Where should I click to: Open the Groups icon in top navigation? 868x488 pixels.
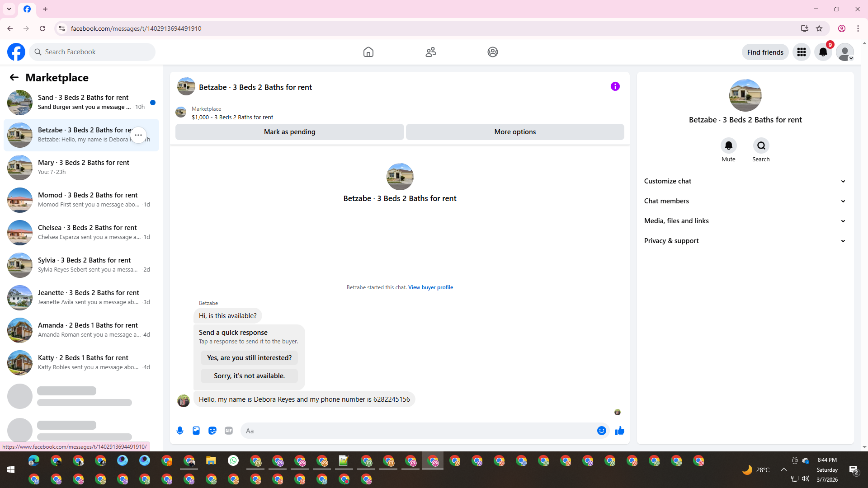point(493,52)
